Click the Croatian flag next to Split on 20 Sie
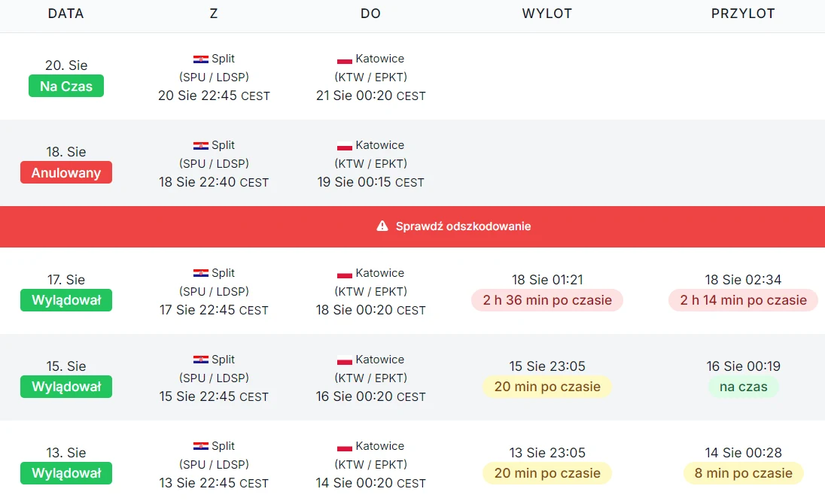825x504 pixels. tap(201, 58)
